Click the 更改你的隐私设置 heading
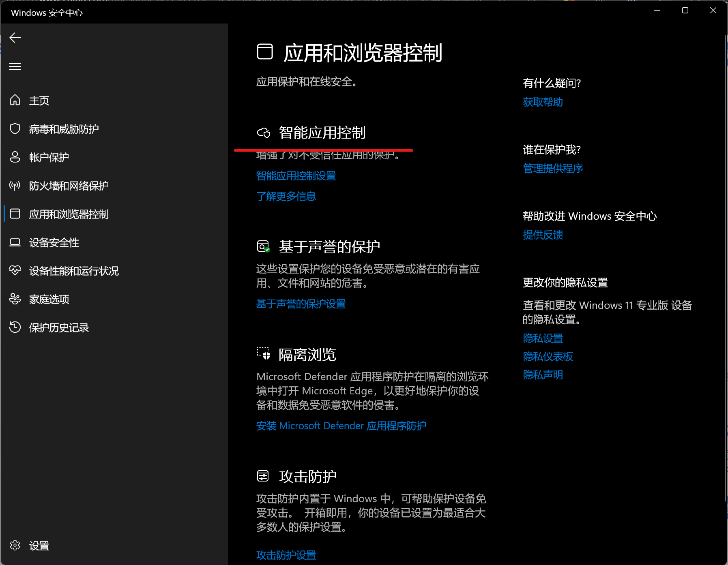This screenshot has width=728, height=565. click(x=565, y=282)
